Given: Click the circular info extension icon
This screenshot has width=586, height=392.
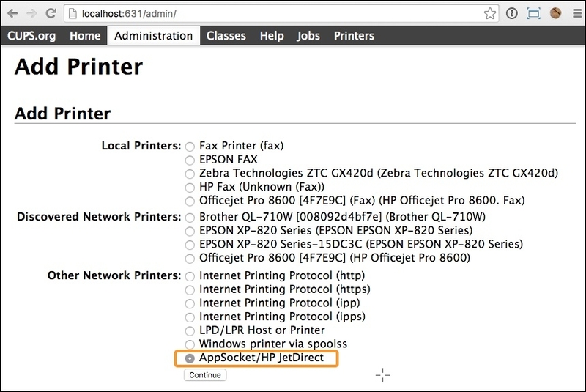Looking at the screenshot, I should [x=512, y=14].
